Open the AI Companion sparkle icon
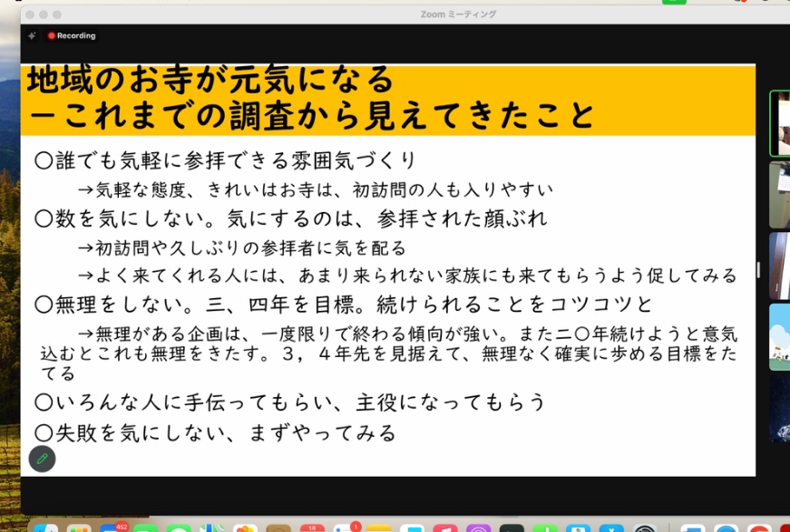Screen dimensions: 790x532 click(x=32, y=36)
